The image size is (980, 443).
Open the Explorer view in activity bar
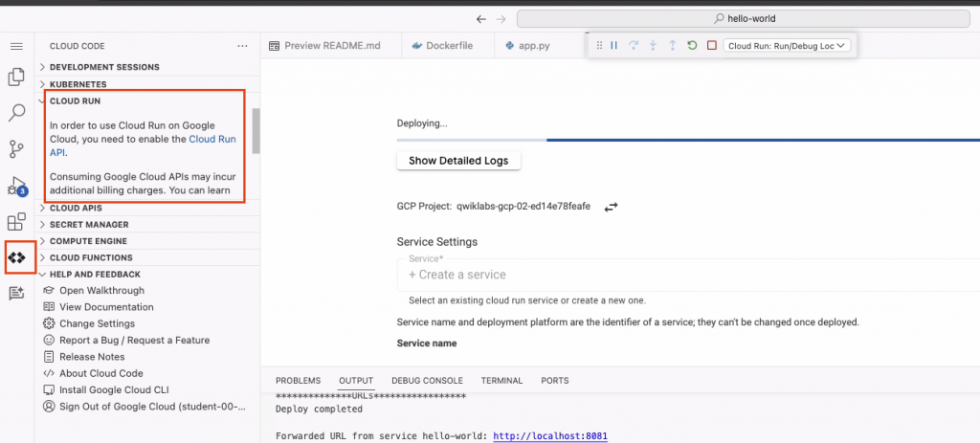pyautogui.click(x=16, y=78)
